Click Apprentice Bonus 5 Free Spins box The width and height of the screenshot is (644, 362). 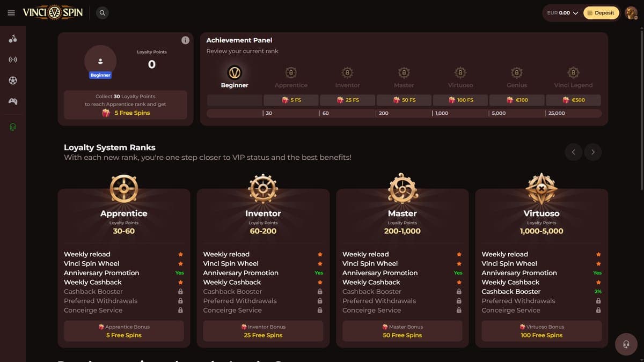(x=124, y=331)
